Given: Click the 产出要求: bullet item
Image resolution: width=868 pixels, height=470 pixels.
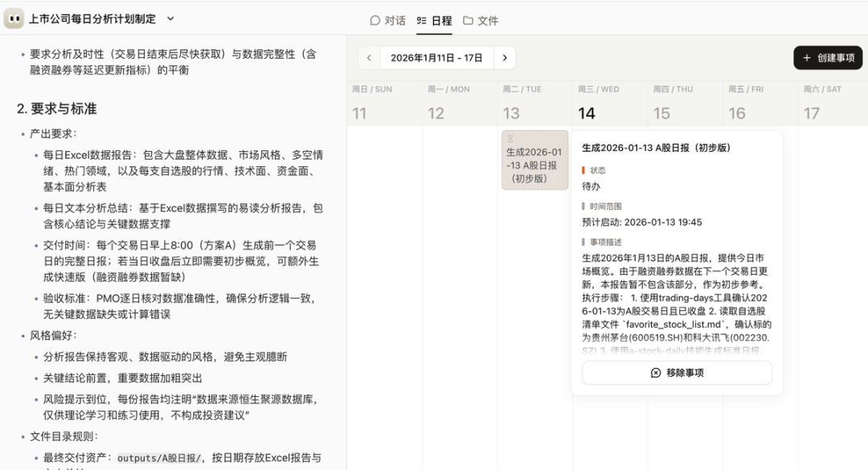Looking at the screenshot, I should (53, 133).
